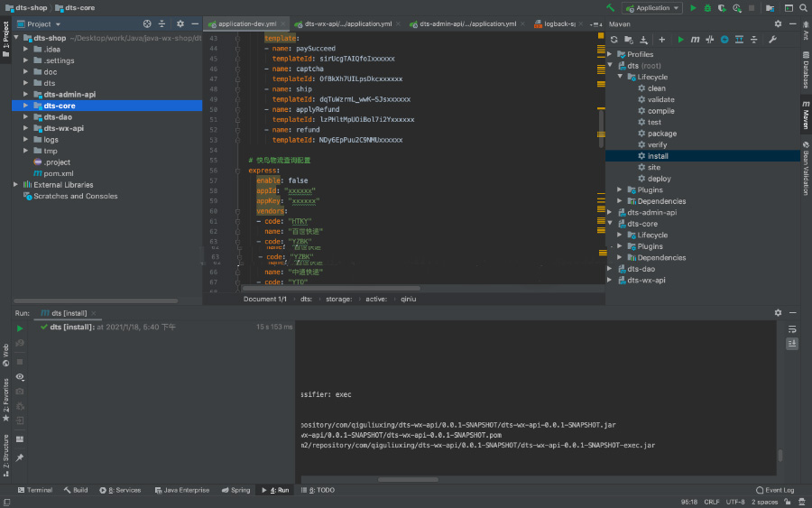This screenshot has width=812, height=508.
Task: Switch to the application-dev.yml editor tab
Action: tap(242, 24)
